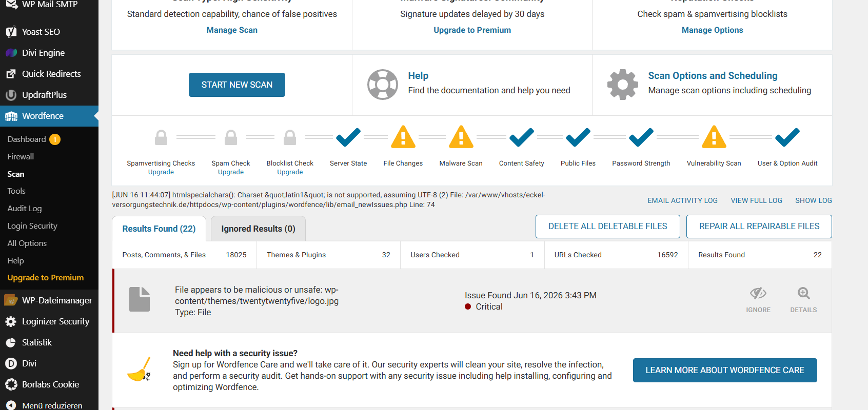Image resolution: width=868 pixels, height=410 pixels.
Task: Click the Vulnerability Scan warning triangle
Action: pyautogui.click(x=714, y=137)
